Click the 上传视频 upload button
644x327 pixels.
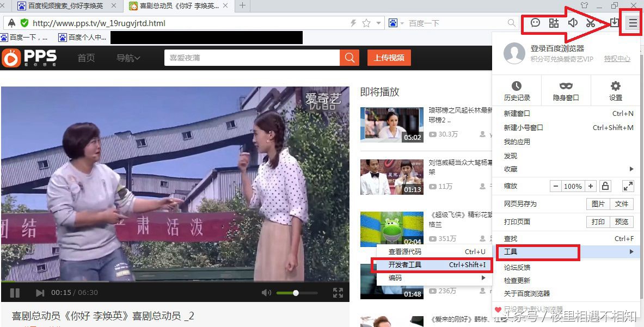[389, 57]
